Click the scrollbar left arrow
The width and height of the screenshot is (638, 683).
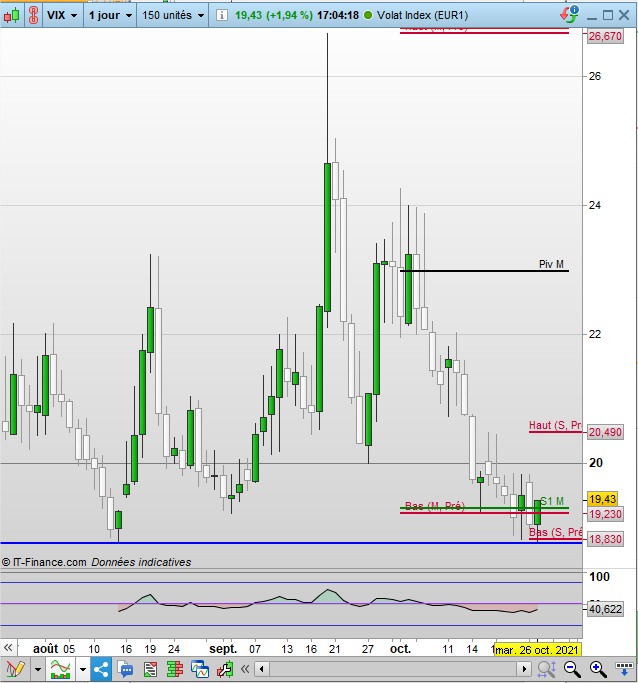coord(261,669)
